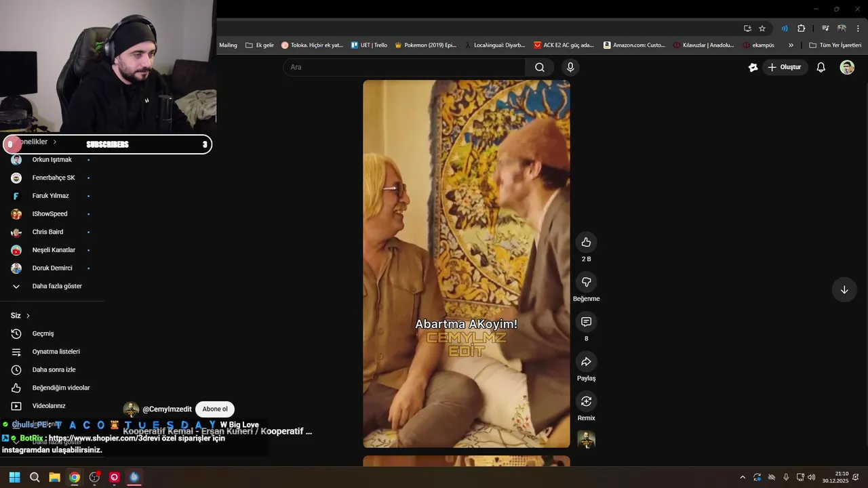Click the install/cast screen icon in the address bar

(x=747, y=28)
